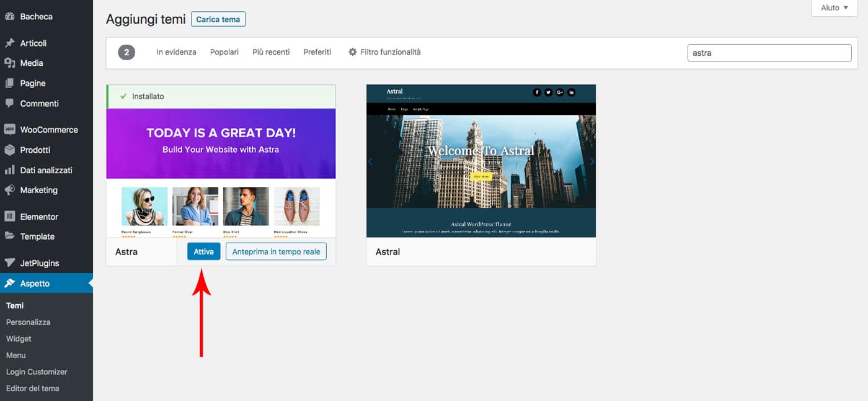Click Anteprima in tempo reale button

coord(276,251)
